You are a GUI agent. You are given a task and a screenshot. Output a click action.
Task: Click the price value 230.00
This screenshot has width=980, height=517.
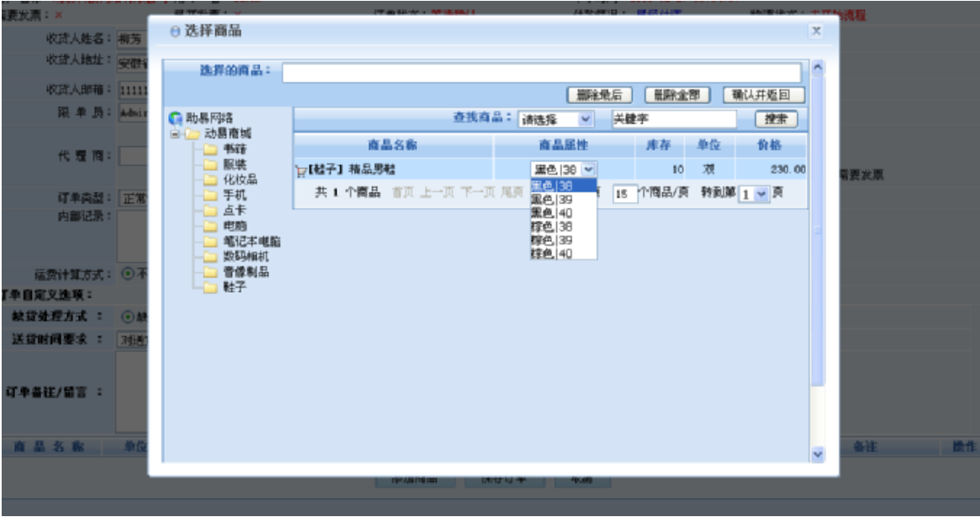(x=787, y=169)
